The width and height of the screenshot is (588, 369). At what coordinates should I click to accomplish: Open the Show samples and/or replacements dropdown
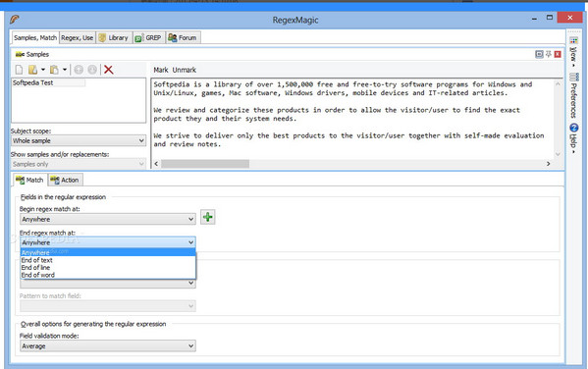click(x=79, y=164)
